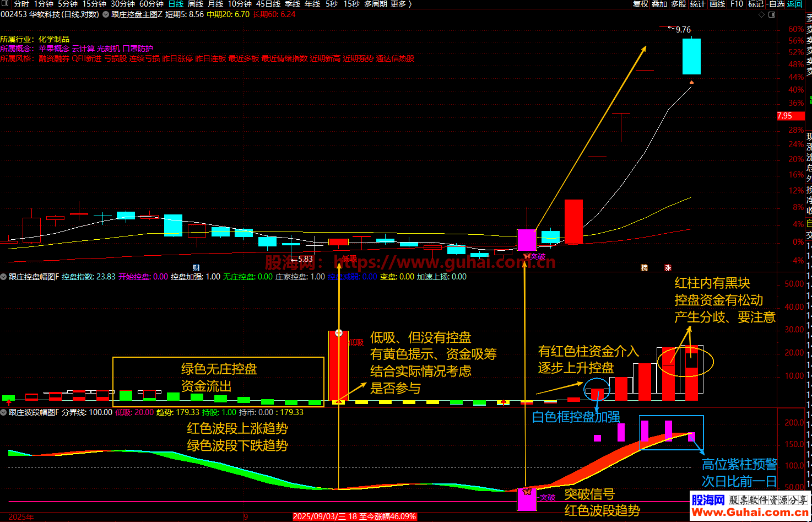Viewport: 812px width, 522px height.
Task: Select the 60分钟 period tab
Action: pos(151,4)
